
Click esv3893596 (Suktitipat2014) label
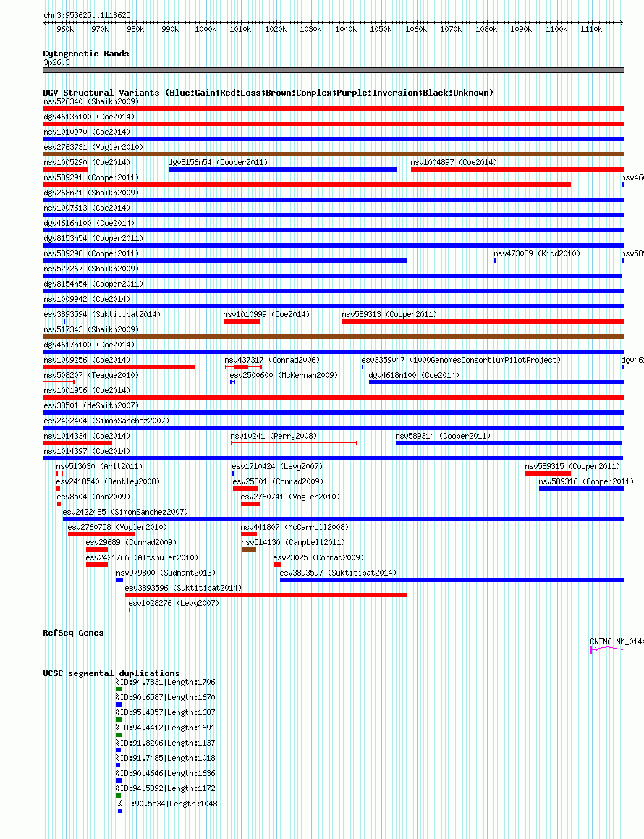[183, 588]
